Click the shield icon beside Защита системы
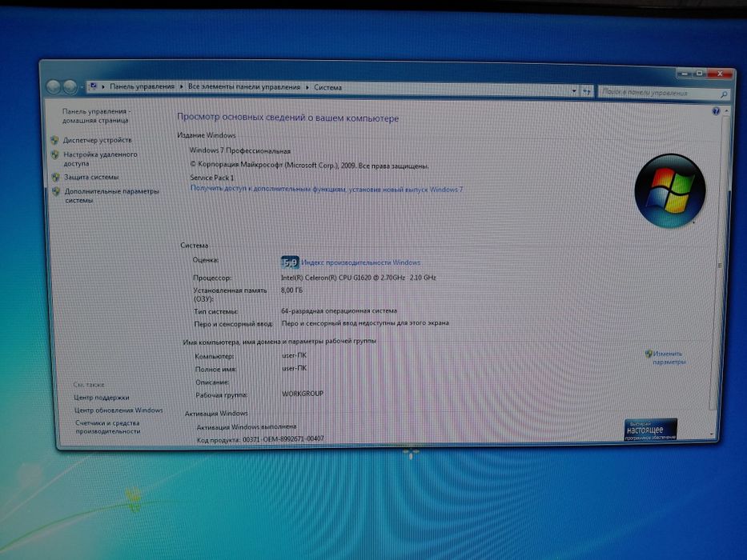 tap(56, 177)
